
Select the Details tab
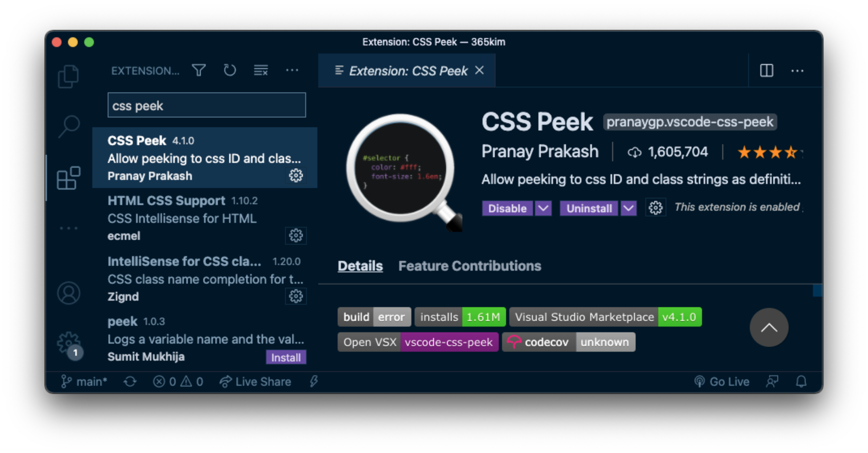[x=360, y=266]
